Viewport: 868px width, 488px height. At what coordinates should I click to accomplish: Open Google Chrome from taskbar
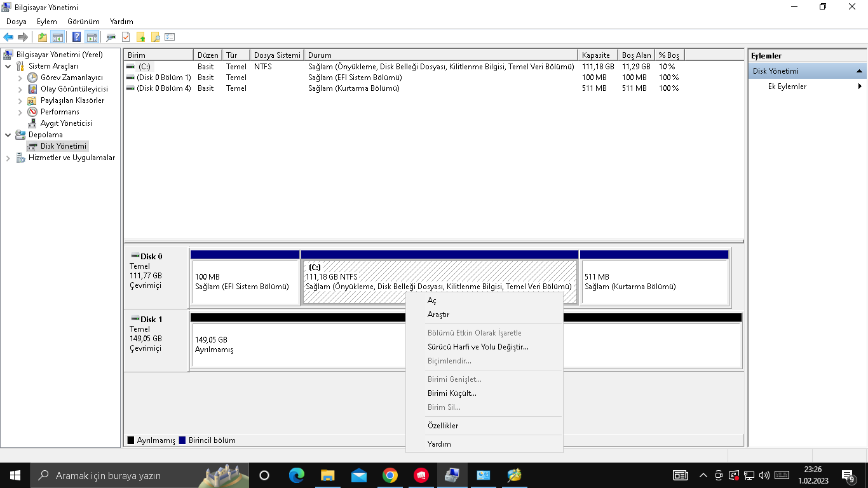click(x=390, y=475)
